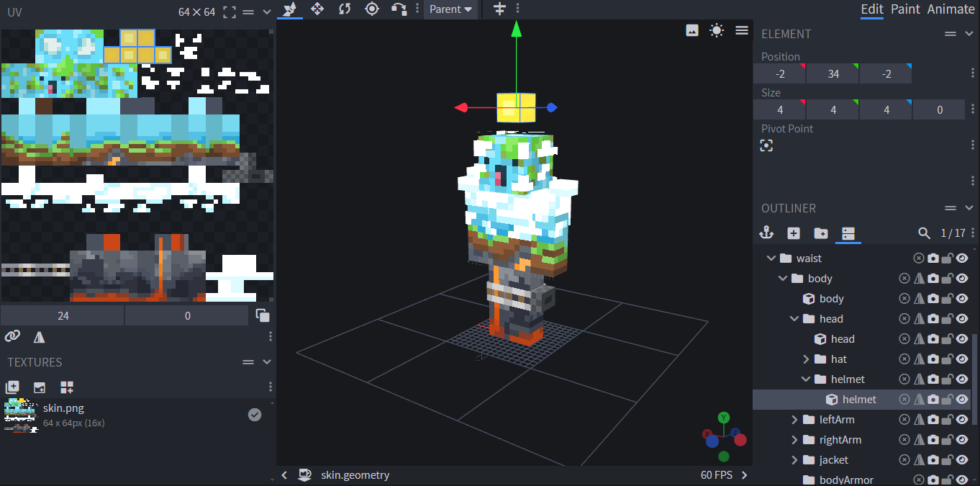
Task: Click the texture group add icon
Action: (67, 387)
